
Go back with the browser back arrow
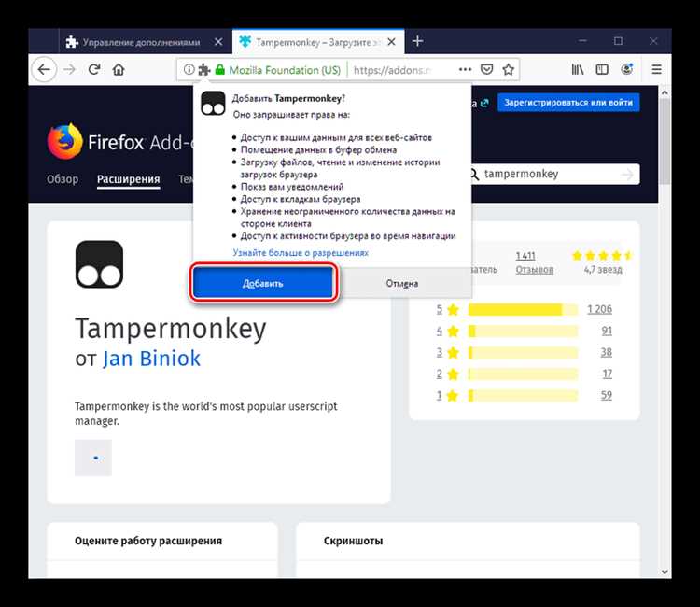point(44,70)
